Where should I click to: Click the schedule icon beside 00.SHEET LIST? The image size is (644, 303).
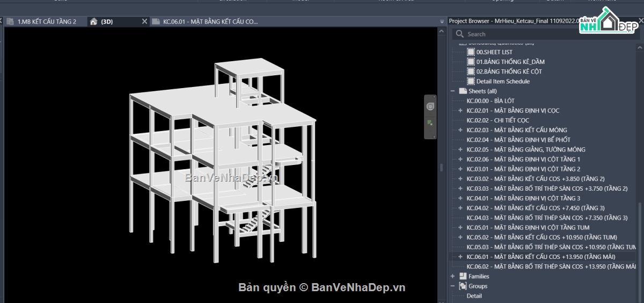click(471, 52)
